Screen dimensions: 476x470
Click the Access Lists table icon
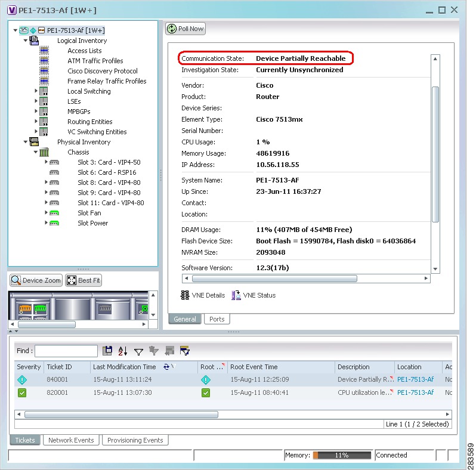tap(44, 51)
